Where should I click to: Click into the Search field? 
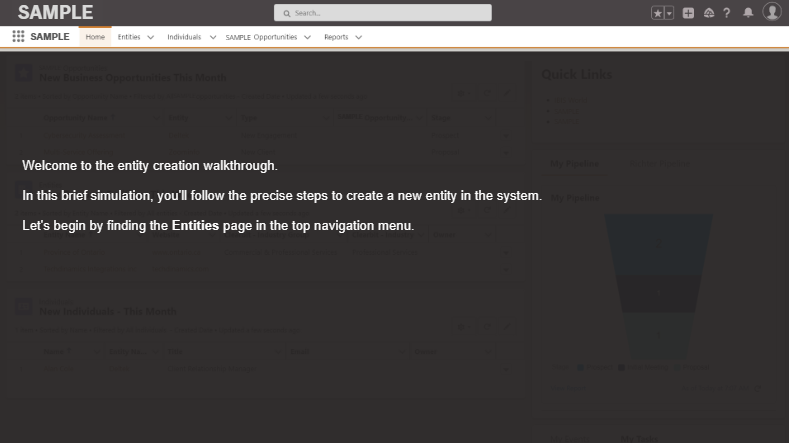pyautogui.click(x=383, y=13)
